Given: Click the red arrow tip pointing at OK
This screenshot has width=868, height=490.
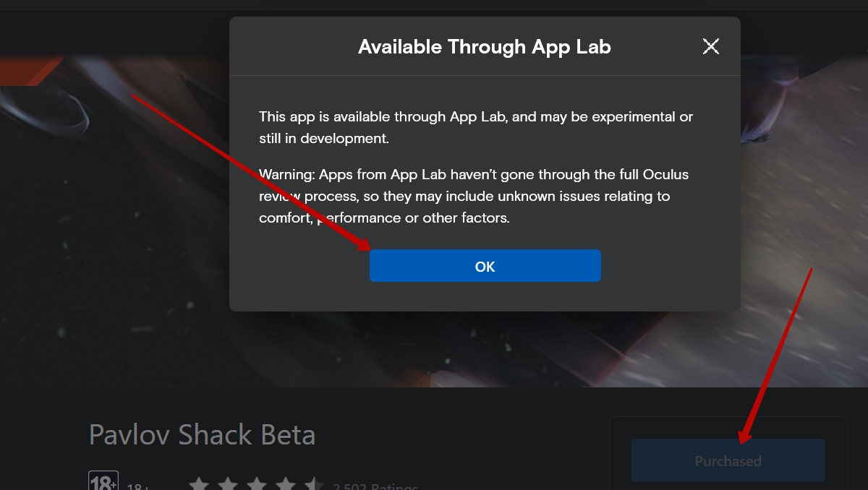Looking at the screenshot, I should pyautogui.click(x=364, y=244).
